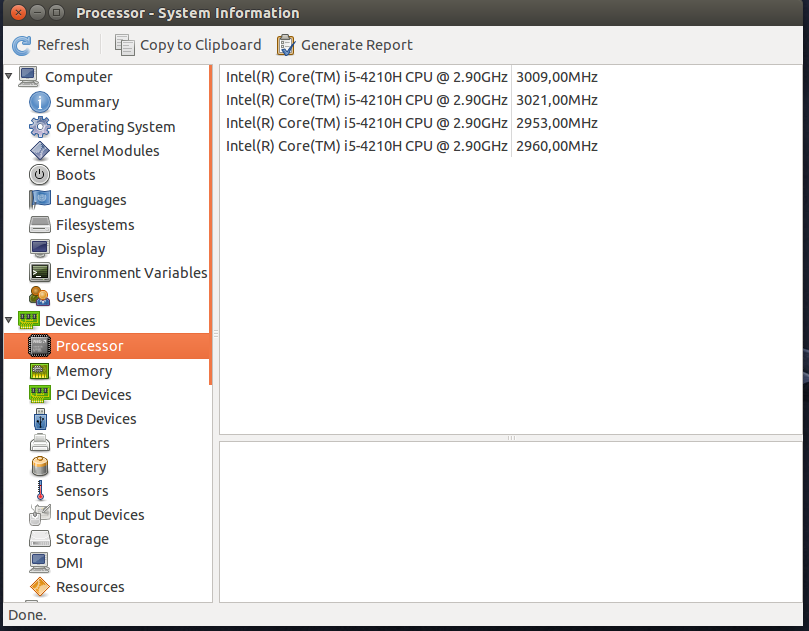Open the Languages flag icon

(40, 200)
